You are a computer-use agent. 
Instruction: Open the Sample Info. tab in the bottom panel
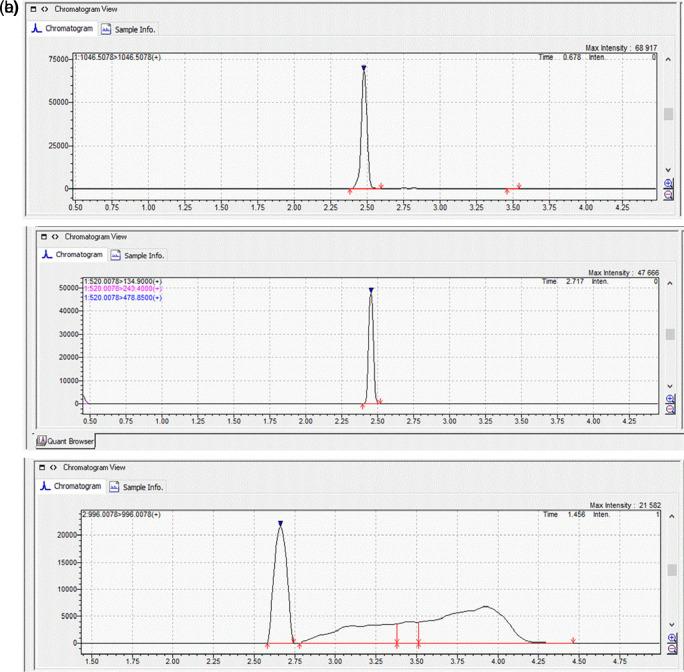coord(137,487)
